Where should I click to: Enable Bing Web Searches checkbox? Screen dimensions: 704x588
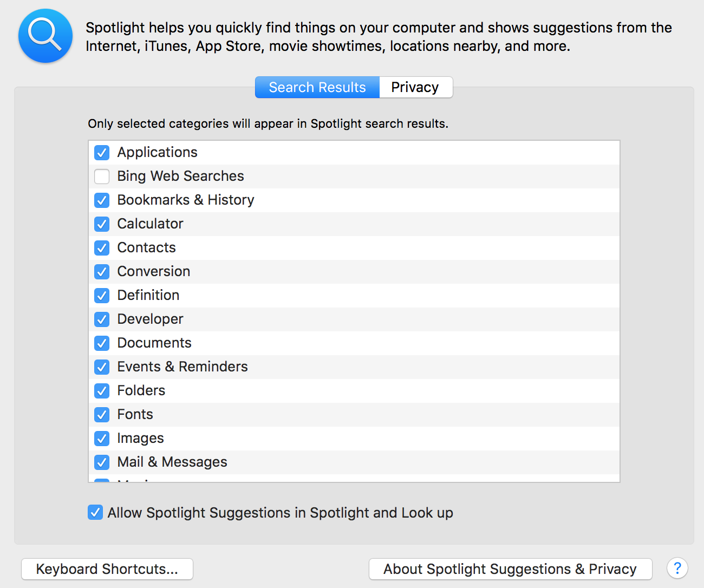coord(102,177)
